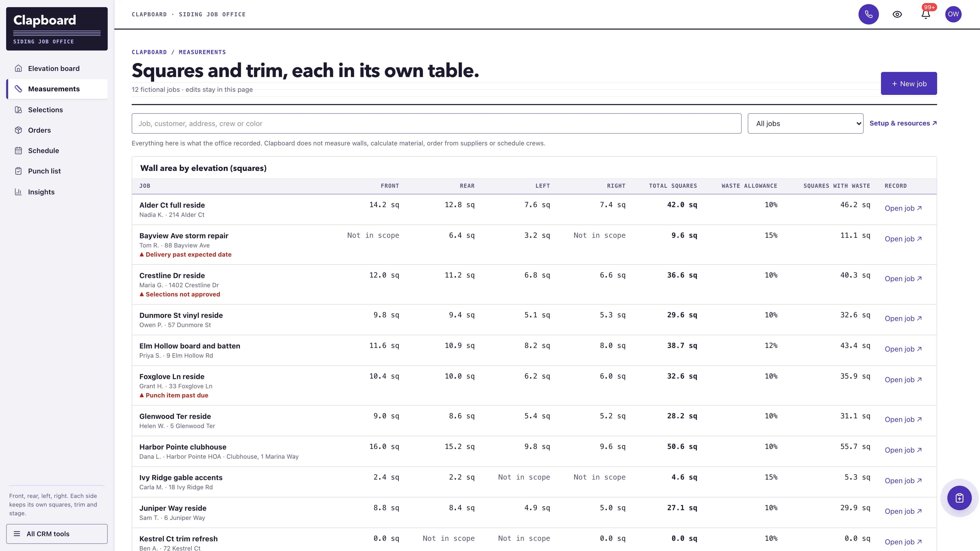Click the Elevation board house icon

(18, 68)
